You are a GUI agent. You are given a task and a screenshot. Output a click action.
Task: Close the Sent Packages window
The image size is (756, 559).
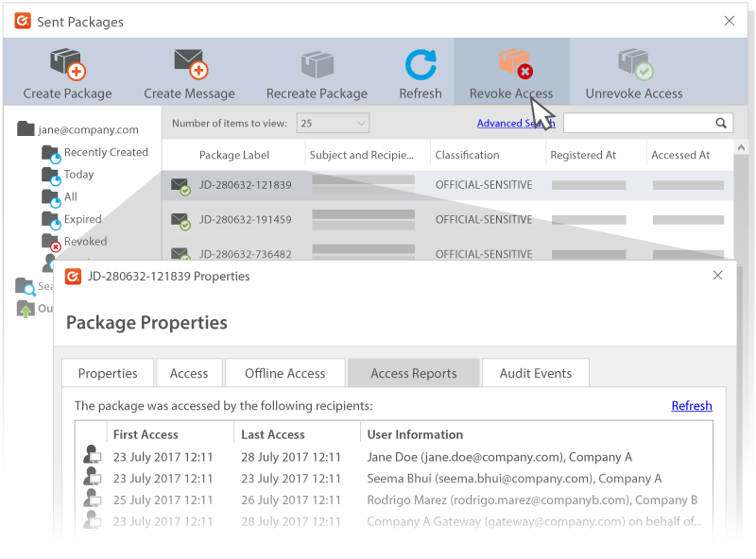[x=729, y=21]
